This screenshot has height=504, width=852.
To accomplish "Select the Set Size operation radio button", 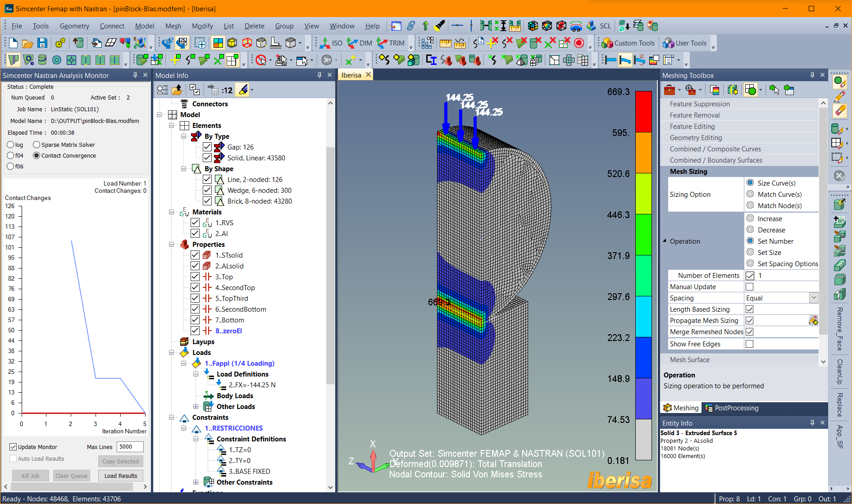I will point(750,252).
